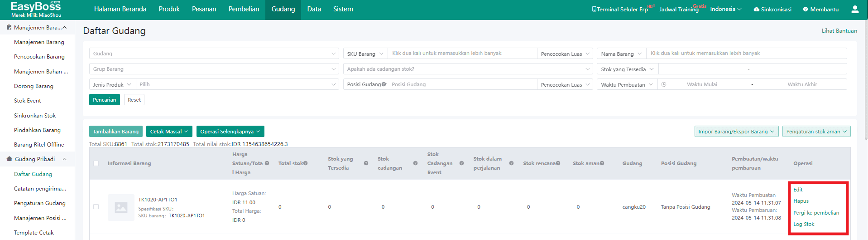The height and width of the screenshot is (240, 868).
Task: Select Daftar Gudang sidebar item
Action: (x=33, y=174)
